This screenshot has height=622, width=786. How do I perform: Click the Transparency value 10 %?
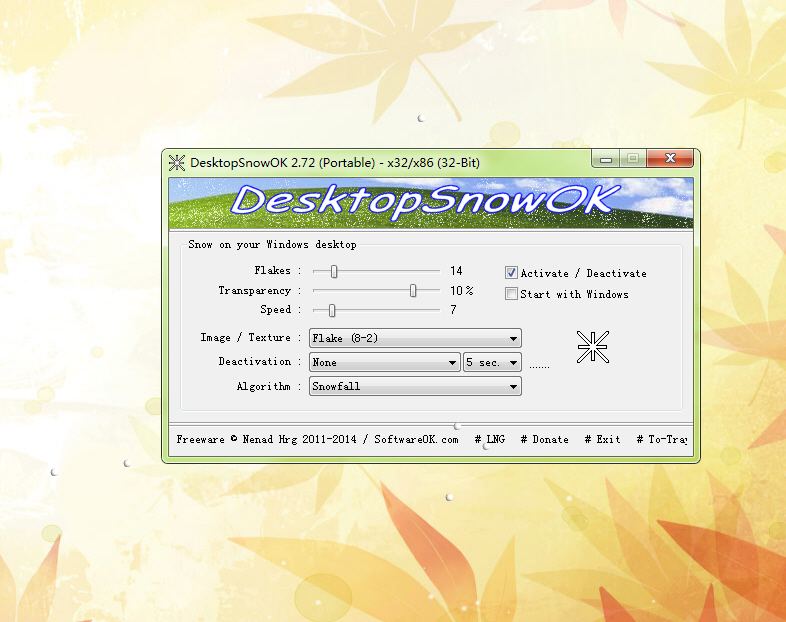pos(462,290)
